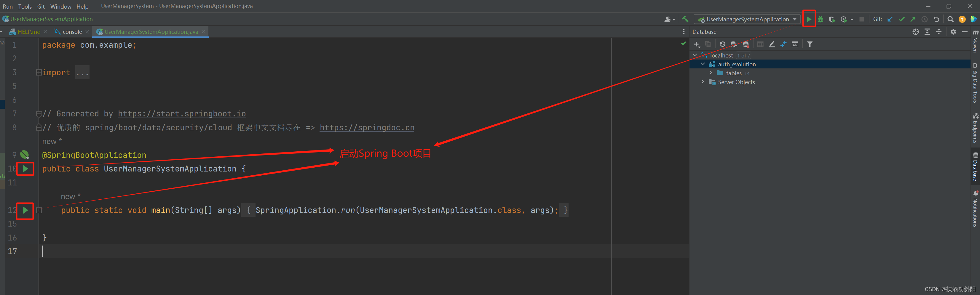Open the Git menu
Screen dimensions: 980x295
pyautogui.click(x=41, y=7)
